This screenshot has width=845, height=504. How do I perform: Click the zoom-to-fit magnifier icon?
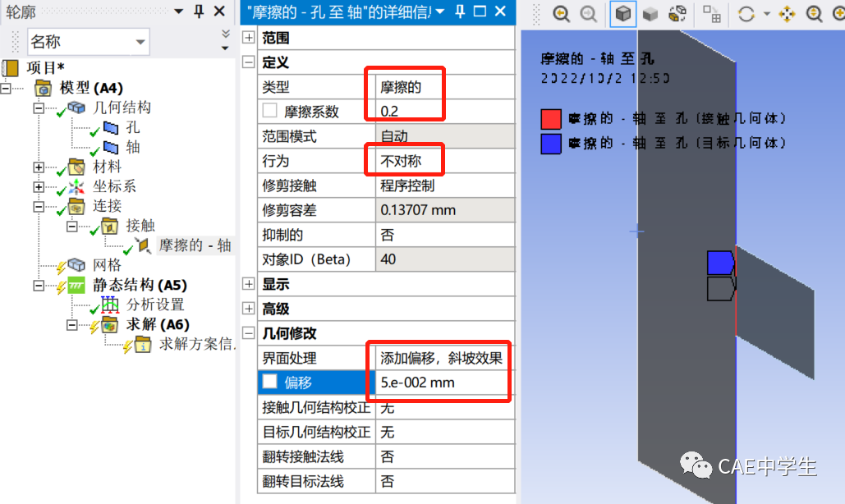(x=814, y=11)
